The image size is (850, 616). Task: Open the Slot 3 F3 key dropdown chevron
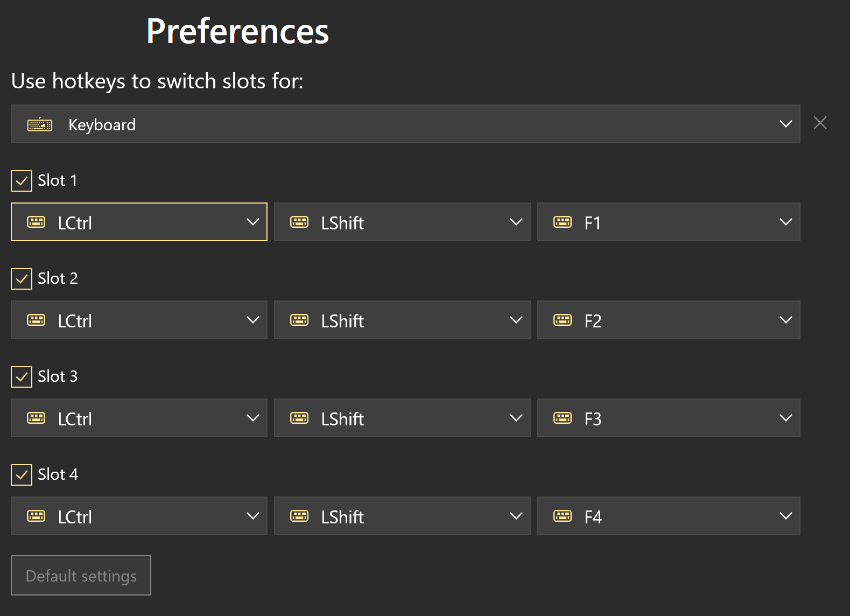pyautogui.click(x=785, y=418)
